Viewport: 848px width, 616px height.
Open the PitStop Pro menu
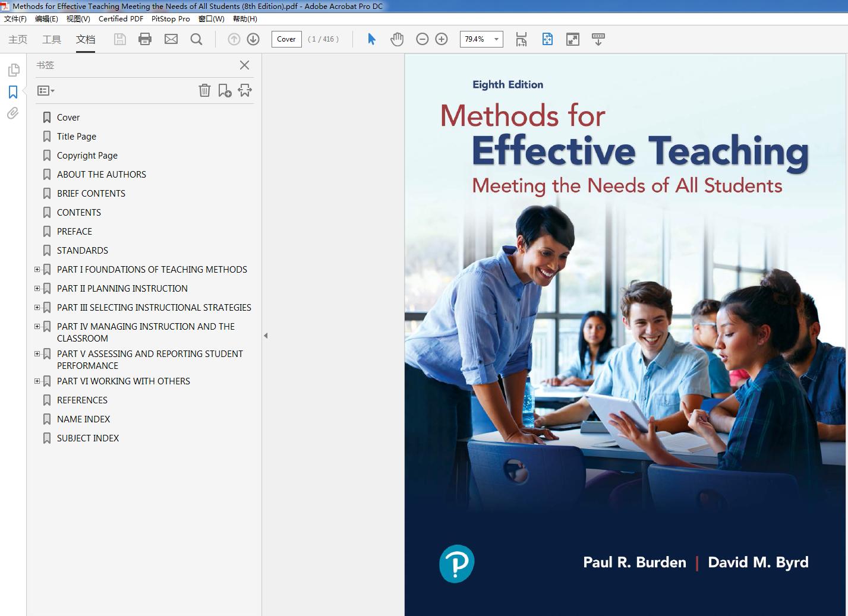tap(171, 19)
